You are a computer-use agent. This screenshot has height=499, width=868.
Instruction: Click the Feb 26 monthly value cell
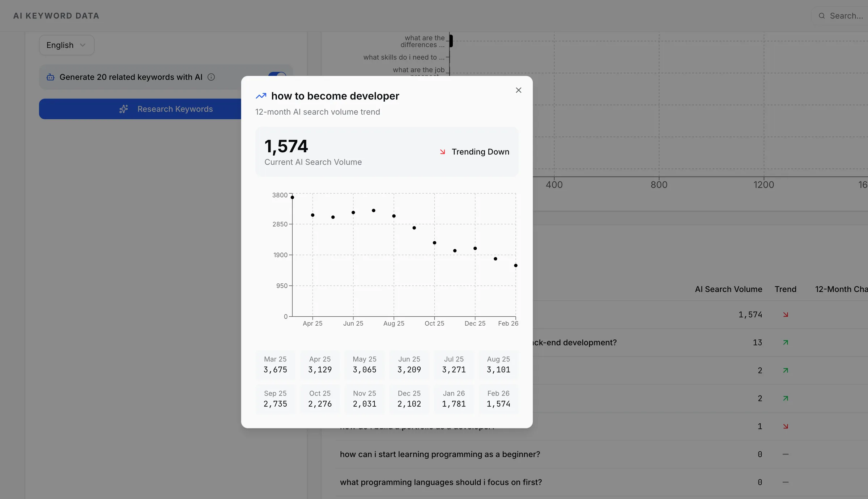pyautogui.click(x=498, y=399)
